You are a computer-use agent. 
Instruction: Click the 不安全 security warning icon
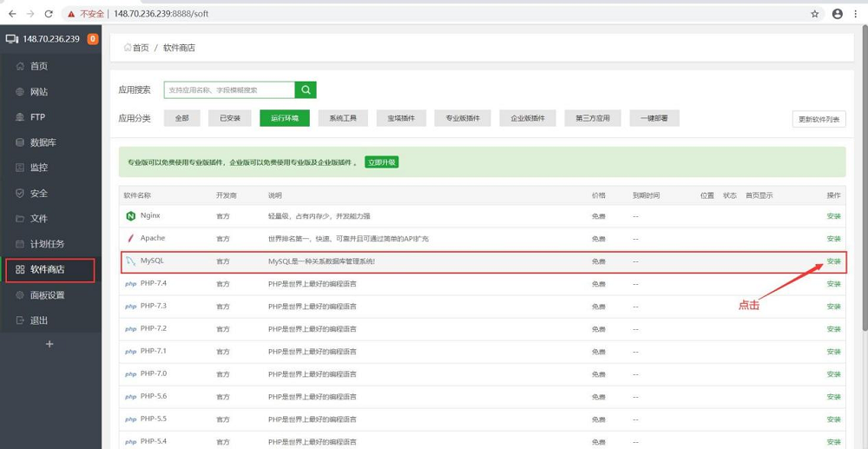click(x=71, y=14)
